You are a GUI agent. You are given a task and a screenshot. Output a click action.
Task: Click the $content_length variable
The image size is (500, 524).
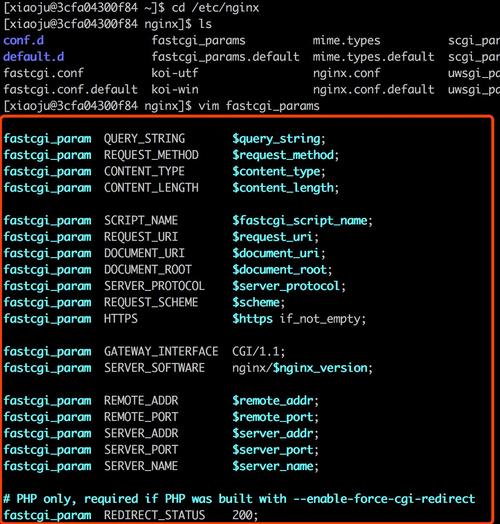(x=283, y=188)
